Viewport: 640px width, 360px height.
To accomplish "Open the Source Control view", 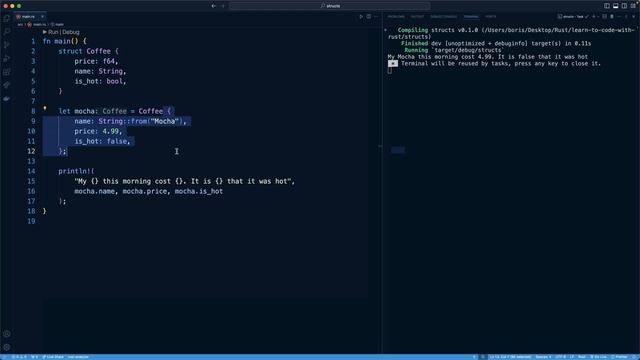I will pyautogui.click(x=7, y=45).
